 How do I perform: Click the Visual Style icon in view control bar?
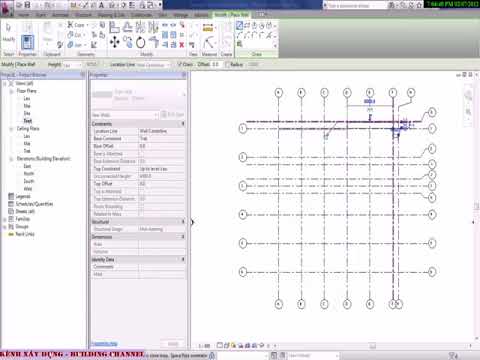226,345
